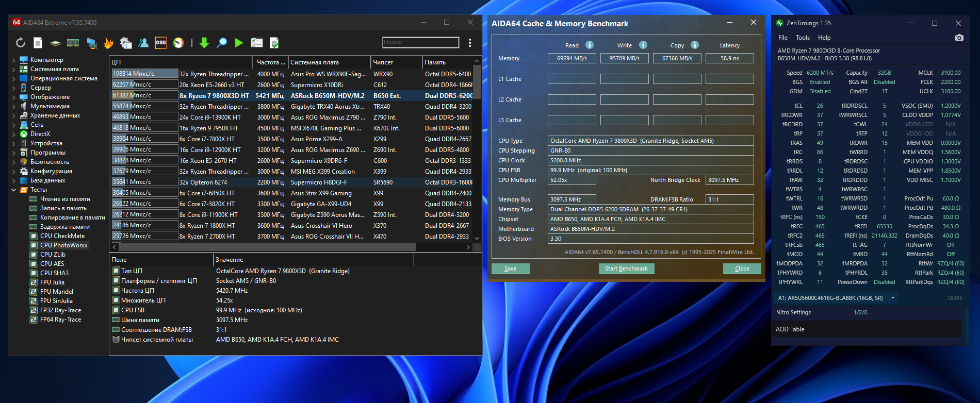Expand the Отображение tree node
Screen dimensions: 980x403
click(14, 97)
